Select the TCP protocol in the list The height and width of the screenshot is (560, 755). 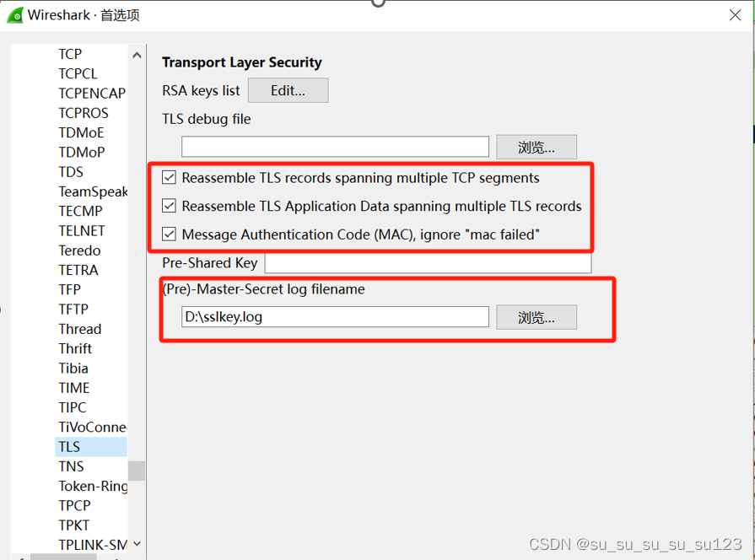(x=70, y=54)
